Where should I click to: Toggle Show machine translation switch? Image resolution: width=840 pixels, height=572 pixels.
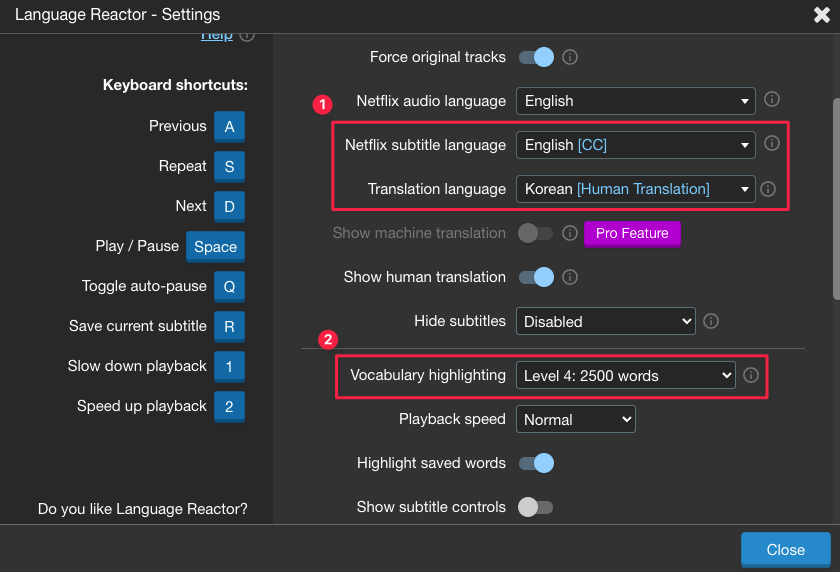[535, 233]
